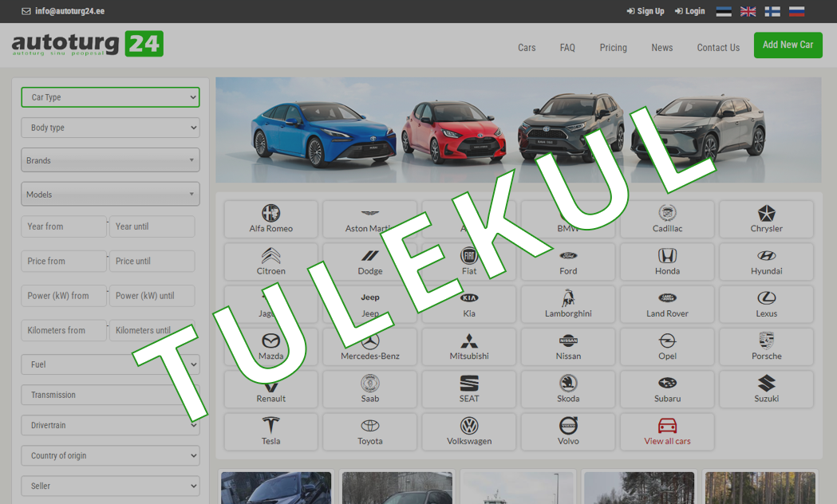Expand the Body type dropdown
Viewport: 837px width, 504px height.
point(110,128)
